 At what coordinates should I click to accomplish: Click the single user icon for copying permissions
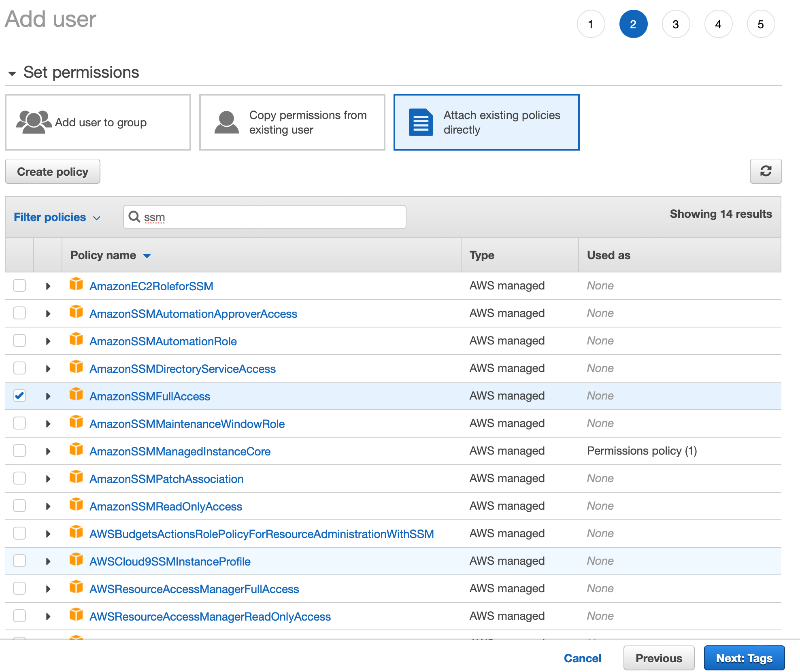[226, 122]
